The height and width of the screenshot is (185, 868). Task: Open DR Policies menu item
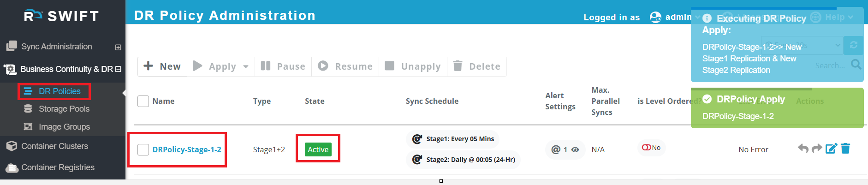(x=59, y=91)
